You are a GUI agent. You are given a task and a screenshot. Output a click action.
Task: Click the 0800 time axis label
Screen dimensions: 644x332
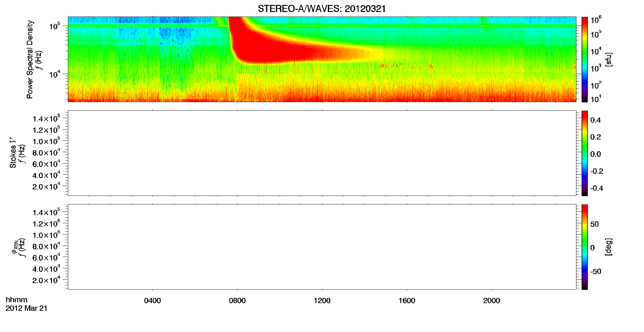pos(237,301)
